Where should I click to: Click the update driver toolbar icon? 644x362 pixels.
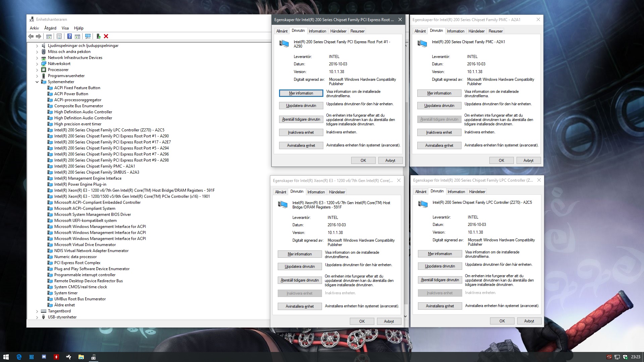click(x=98, y=36)
